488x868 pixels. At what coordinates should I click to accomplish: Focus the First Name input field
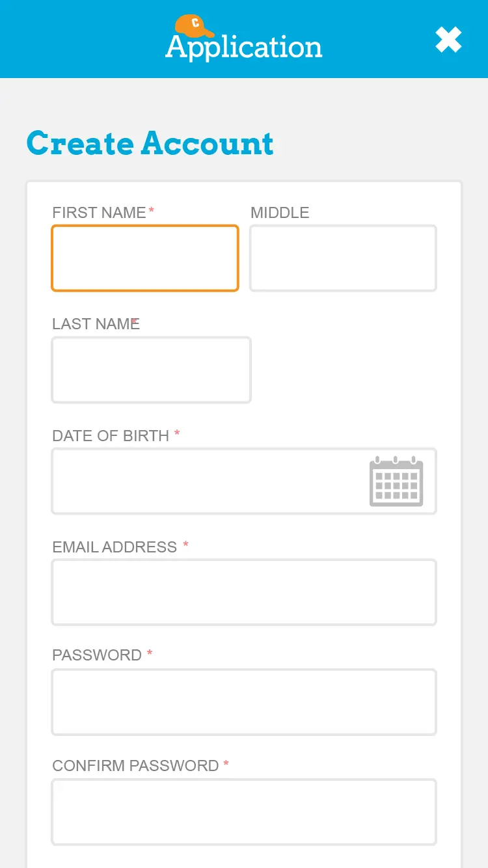pos(145,258)
